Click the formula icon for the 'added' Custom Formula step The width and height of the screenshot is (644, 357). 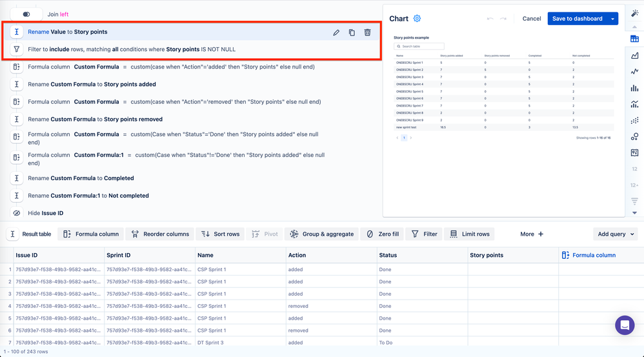(16, 66)
